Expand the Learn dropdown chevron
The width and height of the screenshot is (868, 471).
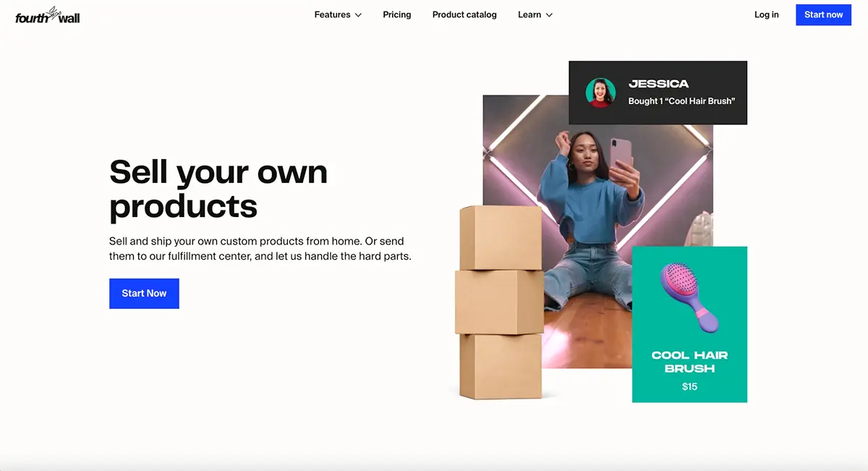(549, 15)
